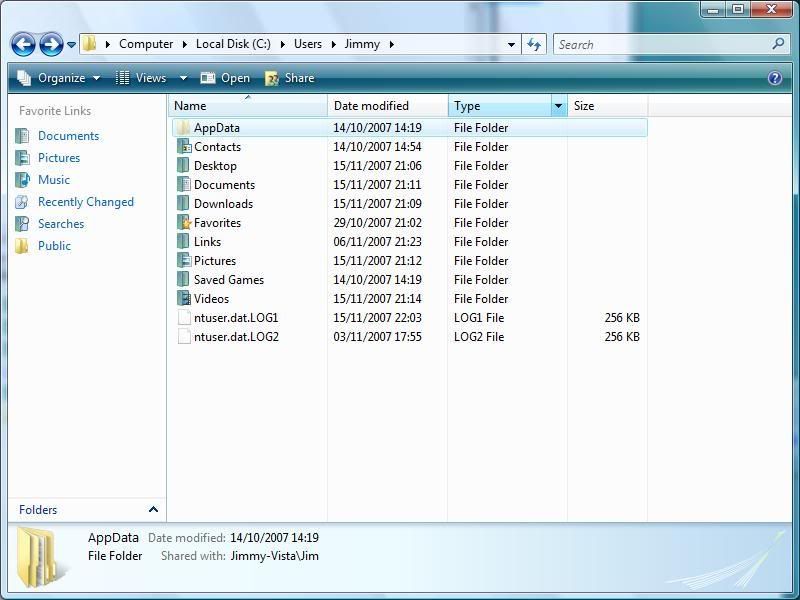Click the Saved Games folder name

(229, 280)
